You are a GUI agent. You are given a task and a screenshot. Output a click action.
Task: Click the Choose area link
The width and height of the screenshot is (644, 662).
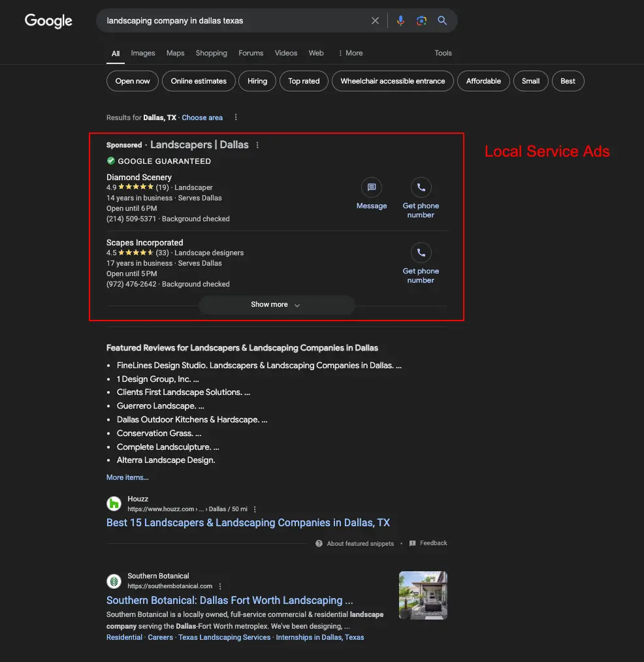202,118
